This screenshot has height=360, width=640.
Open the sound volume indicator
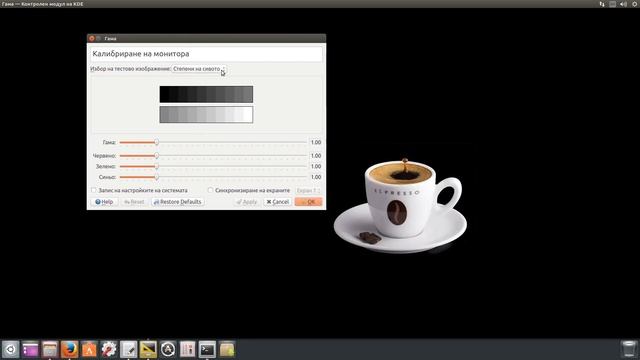tap(623, 4)
